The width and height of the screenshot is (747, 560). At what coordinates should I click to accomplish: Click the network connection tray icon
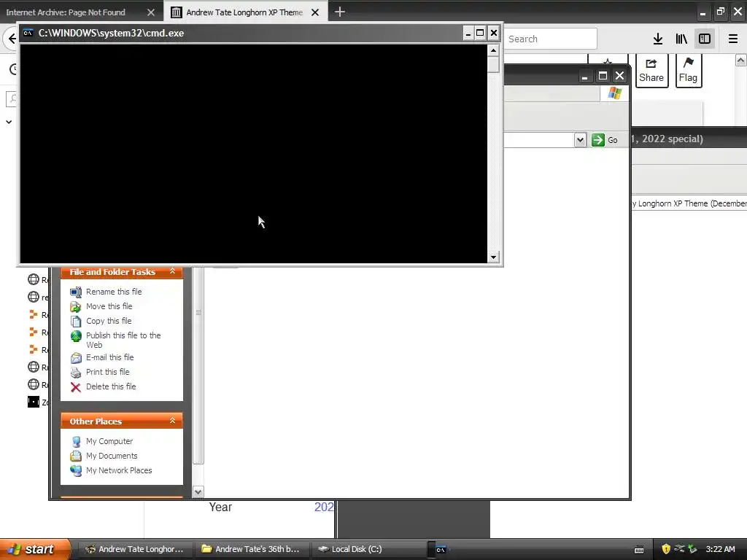[679, 549]
